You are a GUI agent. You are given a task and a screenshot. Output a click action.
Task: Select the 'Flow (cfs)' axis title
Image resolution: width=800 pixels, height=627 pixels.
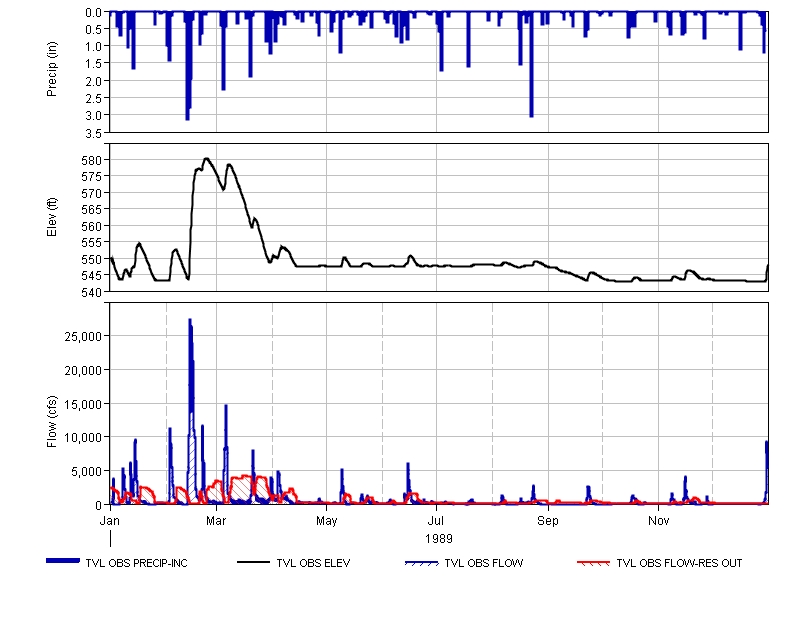(52, 422)
